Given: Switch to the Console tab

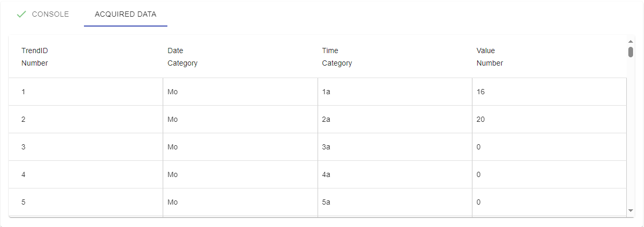Looking at the screenshot, I should [x=42, y=15].
